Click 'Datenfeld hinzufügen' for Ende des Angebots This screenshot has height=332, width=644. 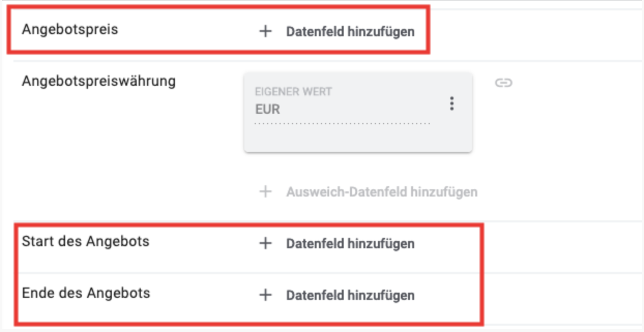click(350, 295)
